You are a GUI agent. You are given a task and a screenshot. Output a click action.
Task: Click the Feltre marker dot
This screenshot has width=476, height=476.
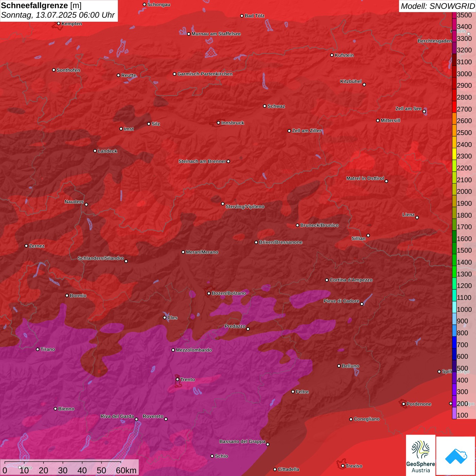(293, 392)
